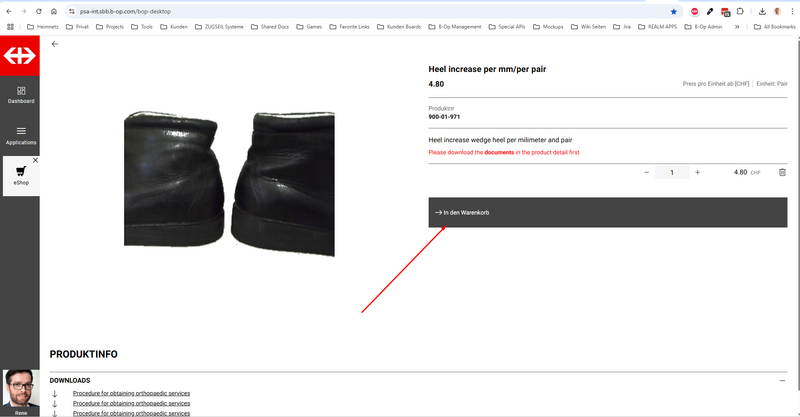Select the eShop cart icon
This screenshot has width=800, height=417.
click(x=20, y=172)
